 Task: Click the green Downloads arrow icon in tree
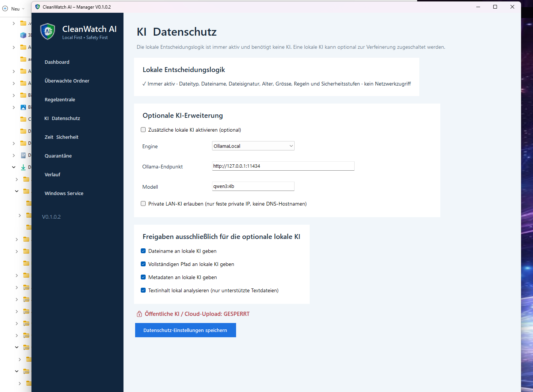23,167
